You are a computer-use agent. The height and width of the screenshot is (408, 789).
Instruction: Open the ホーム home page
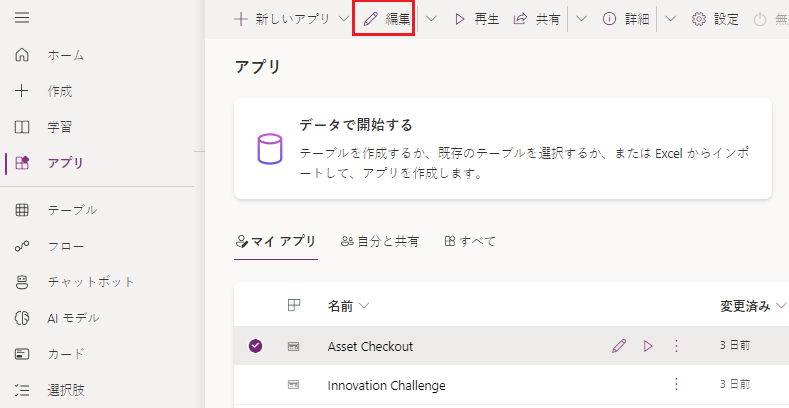[66, 55]
